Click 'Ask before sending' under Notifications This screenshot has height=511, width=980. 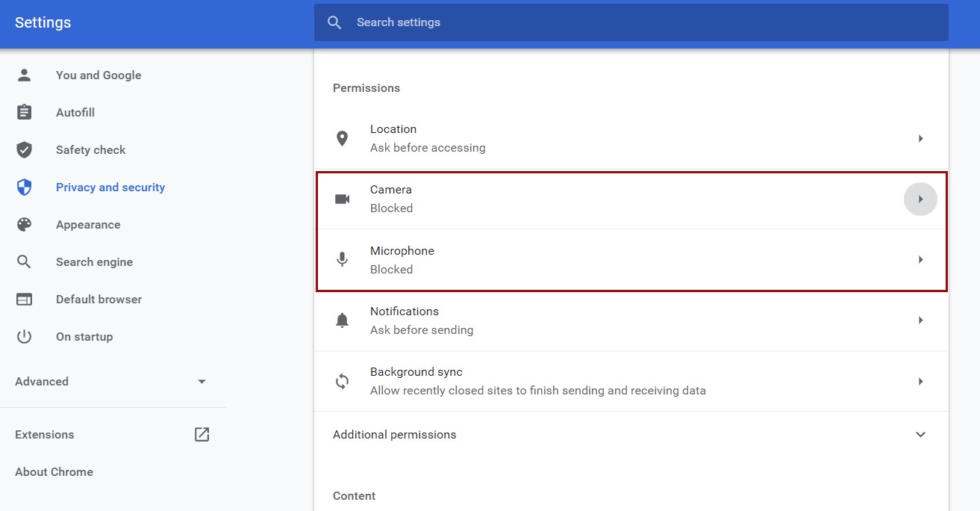coord(422,329)
